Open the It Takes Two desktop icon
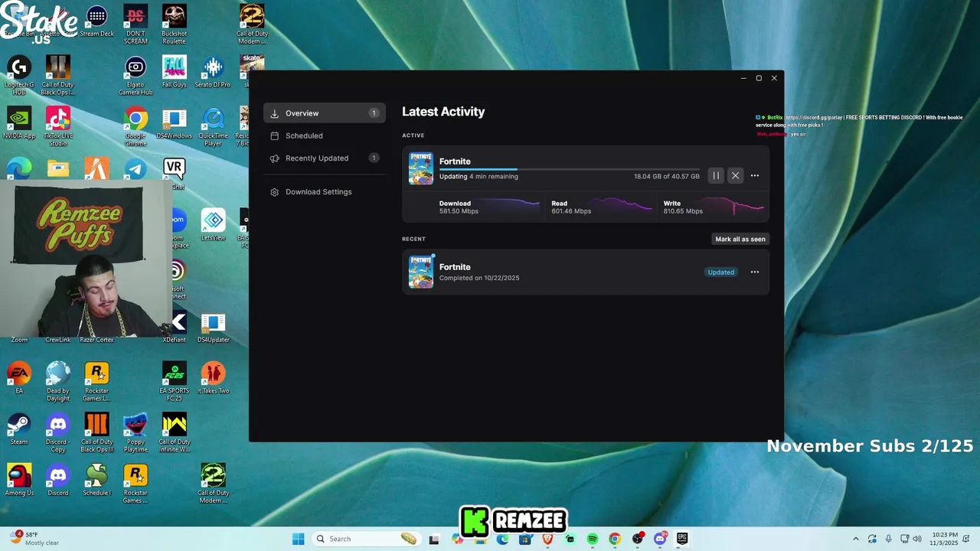This screenshot has width=980, height=551. 213,378
